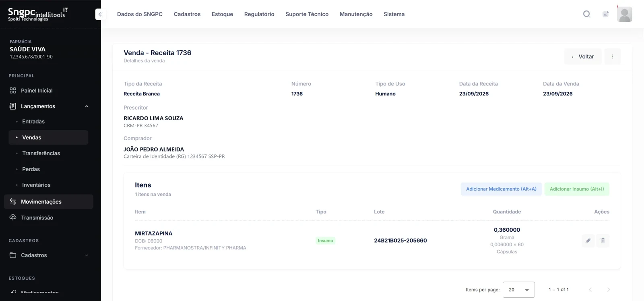The height and width of the screenshot is (301, 644).
Task: Open the user avatar profile menu
Action: click(x=624, y=14)
